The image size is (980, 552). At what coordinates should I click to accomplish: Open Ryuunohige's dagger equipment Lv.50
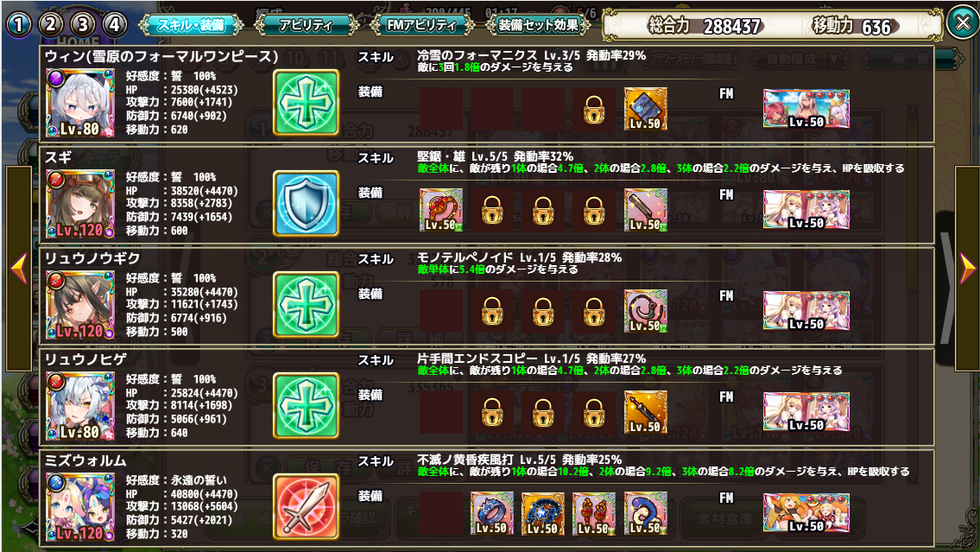(646, 412)
